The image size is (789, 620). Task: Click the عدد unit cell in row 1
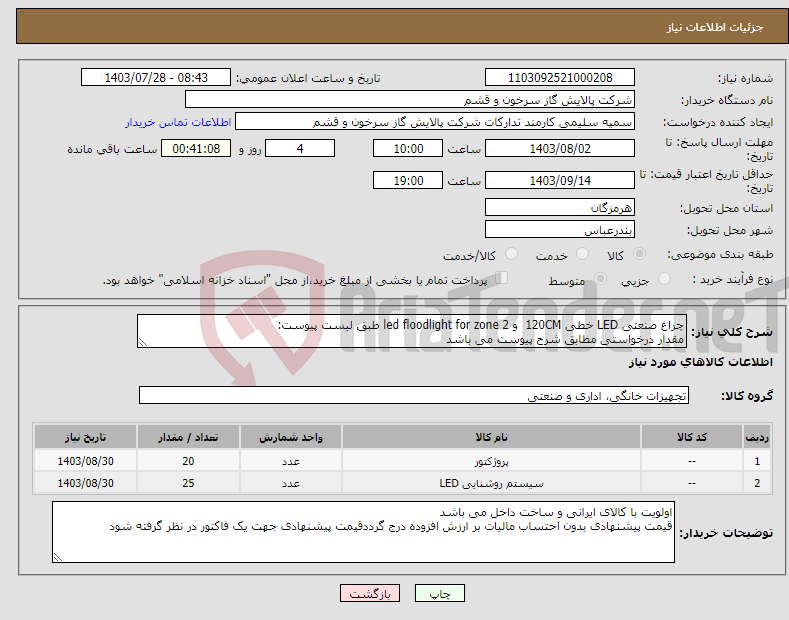click(291, 461)
